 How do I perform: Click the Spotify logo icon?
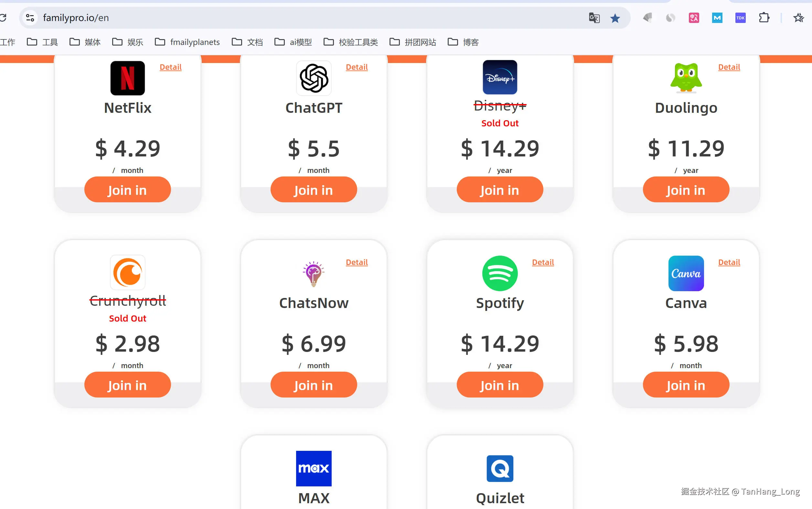pos(500,273)
